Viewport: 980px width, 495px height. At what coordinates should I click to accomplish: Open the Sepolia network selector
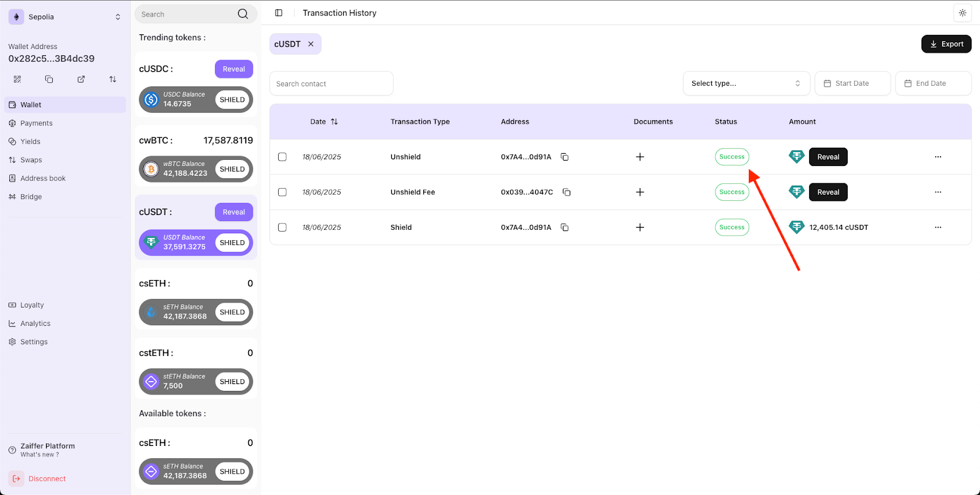pyautogui.click(x=65, y=17)
